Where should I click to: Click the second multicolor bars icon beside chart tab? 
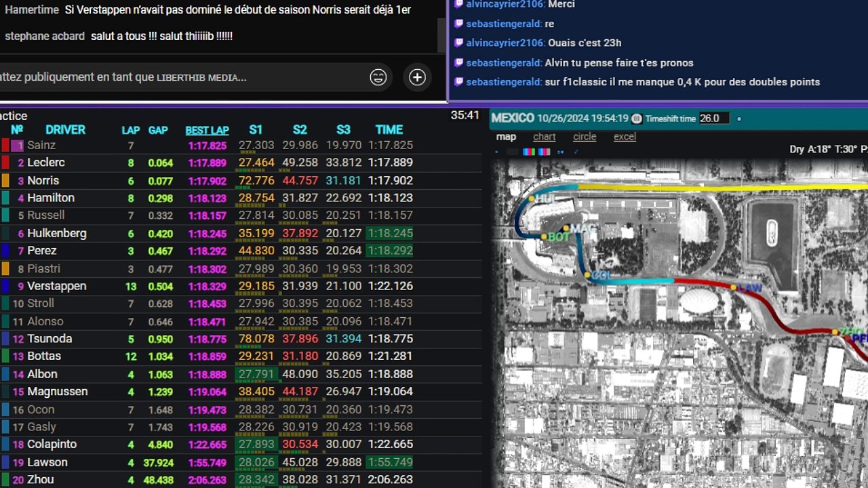(544, 152)
